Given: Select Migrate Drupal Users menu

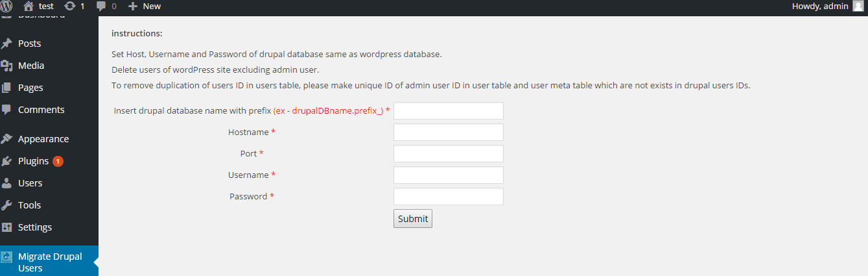Looking at the screenshot, I should coord(49,262).
